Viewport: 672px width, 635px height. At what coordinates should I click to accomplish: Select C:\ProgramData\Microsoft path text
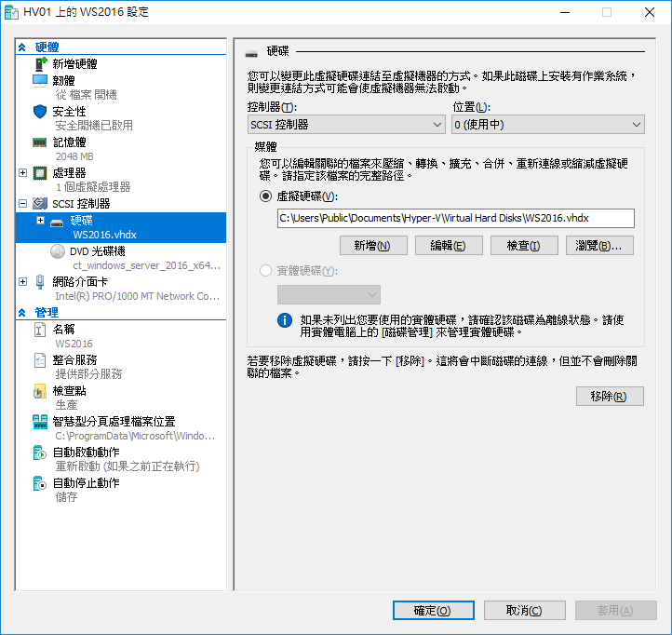pos(135,436)
